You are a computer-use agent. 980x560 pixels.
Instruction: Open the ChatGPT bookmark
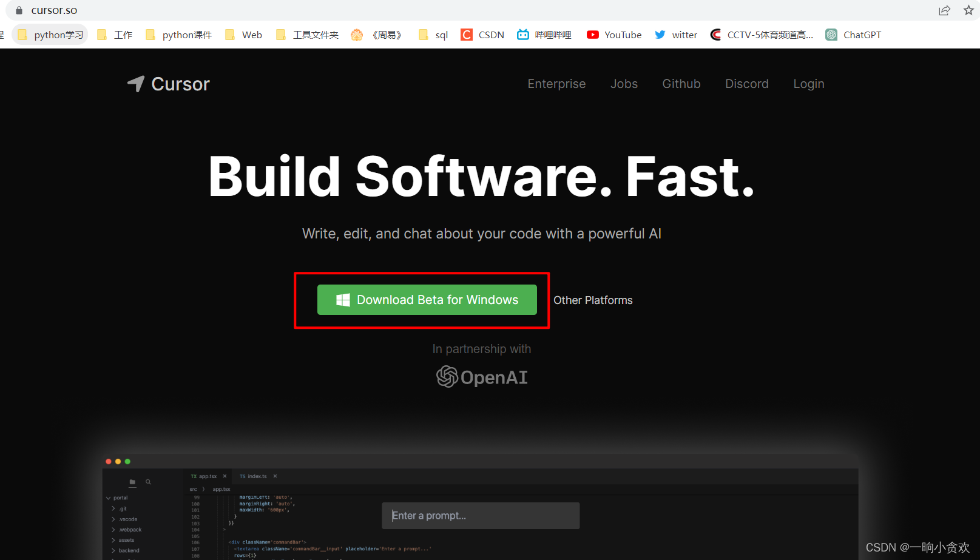tap(853, 35)
